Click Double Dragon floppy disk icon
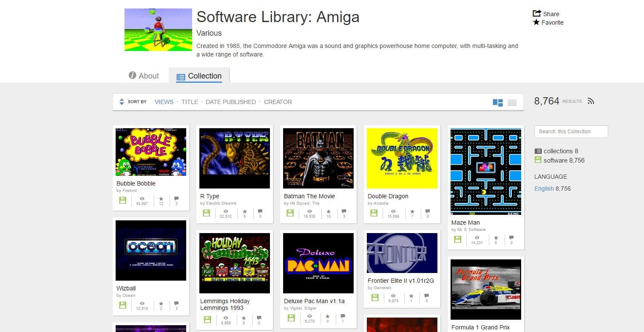 374,213
